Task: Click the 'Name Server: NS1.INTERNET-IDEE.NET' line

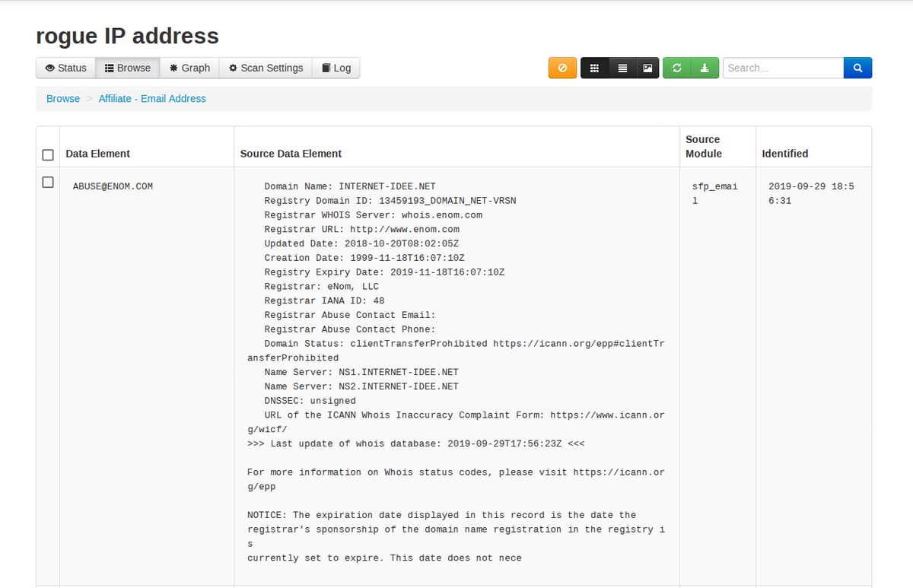Action: pos(361,372)
